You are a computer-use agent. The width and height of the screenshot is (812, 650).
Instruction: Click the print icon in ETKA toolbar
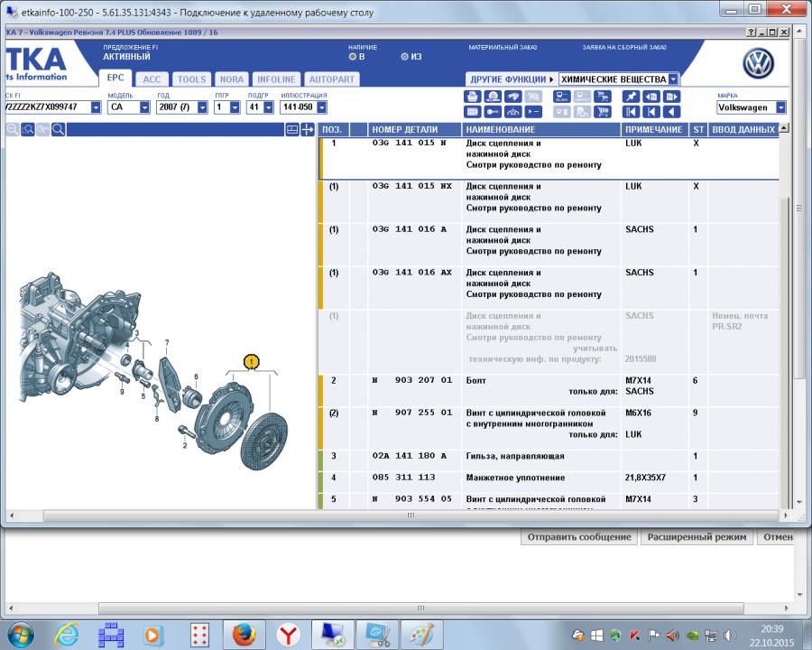coord(472,97)
